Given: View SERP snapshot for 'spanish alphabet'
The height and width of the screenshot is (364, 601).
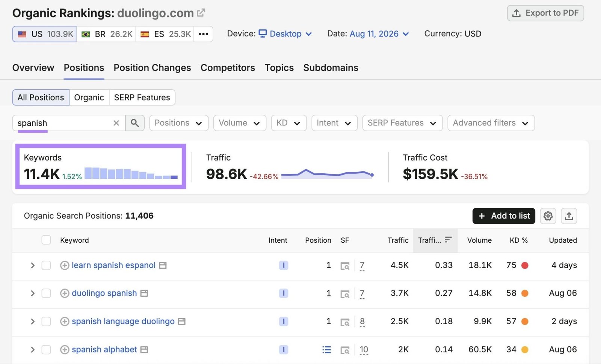Looking at the screenshot, I should (345, 350).
